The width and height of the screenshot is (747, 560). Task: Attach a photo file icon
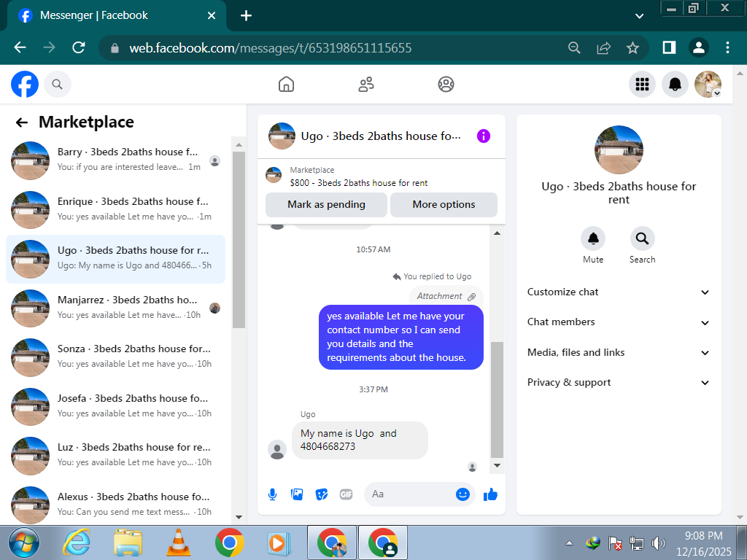pos(297,494)
